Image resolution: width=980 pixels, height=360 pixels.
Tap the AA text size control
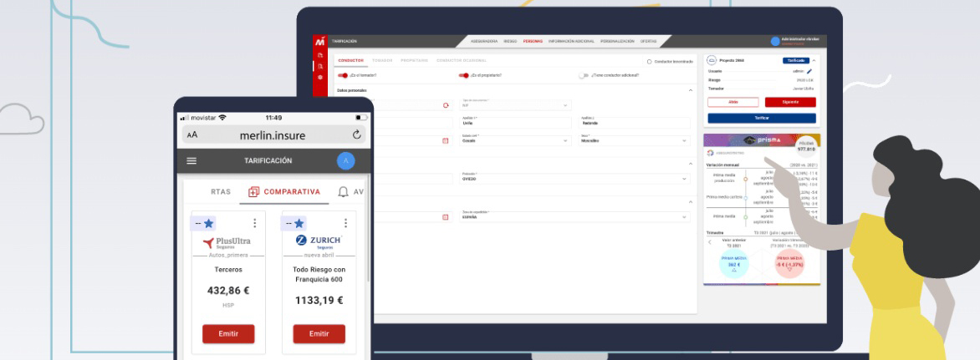coord(192,134)
